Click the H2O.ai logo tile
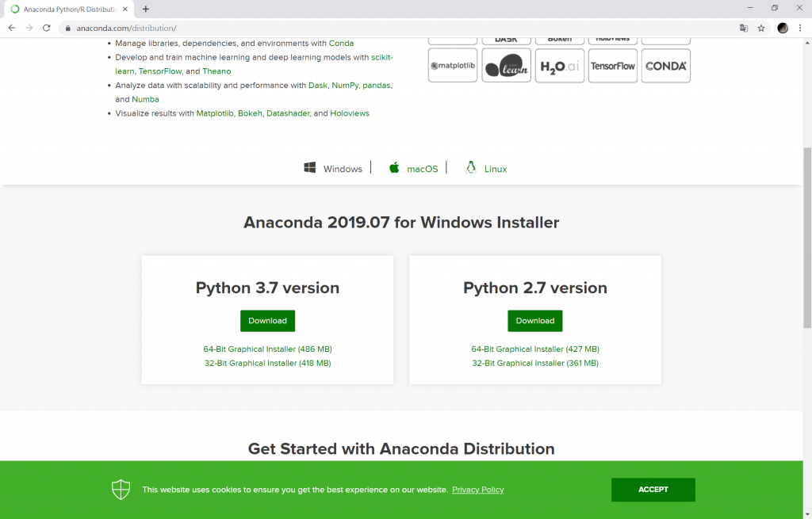Image resolution: width=812 pixels, height=519 pixels. point(560,66)
